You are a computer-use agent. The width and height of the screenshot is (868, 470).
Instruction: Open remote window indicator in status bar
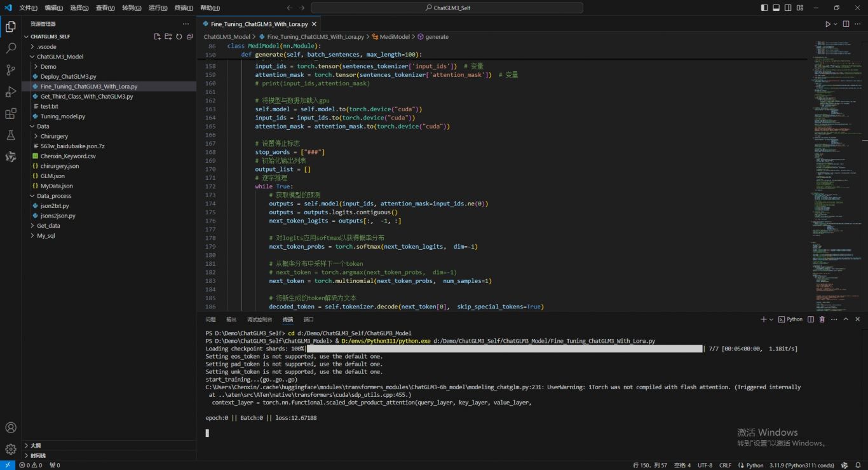tap(6, 465)
